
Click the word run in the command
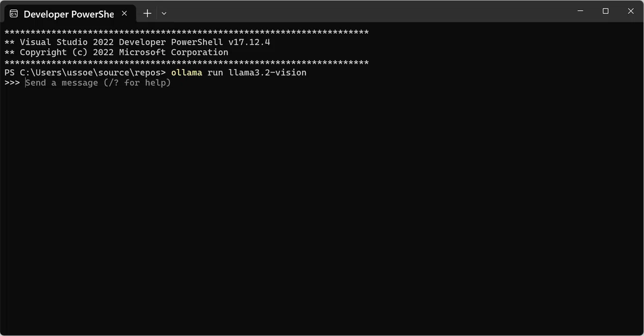pyautogui.click(x=215, y=72)
